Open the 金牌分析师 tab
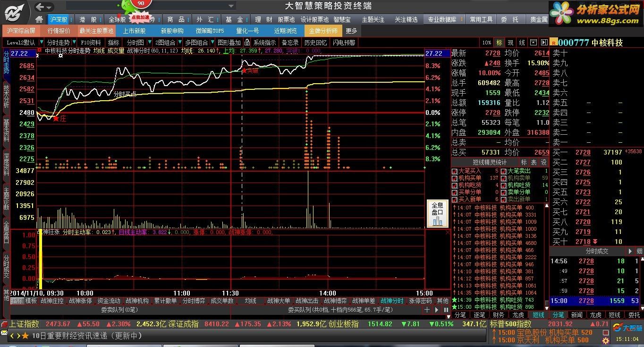Image resolution: width=644 pixels, height=347 pixels. pyautogui.click(x=323, y=31)
